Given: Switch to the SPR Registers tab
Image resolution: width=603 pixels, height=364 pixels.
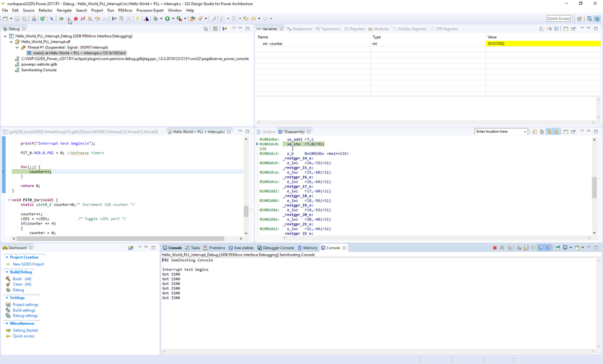Looking at the screenshot, I should pyautogui.click(x=444, y=29).
